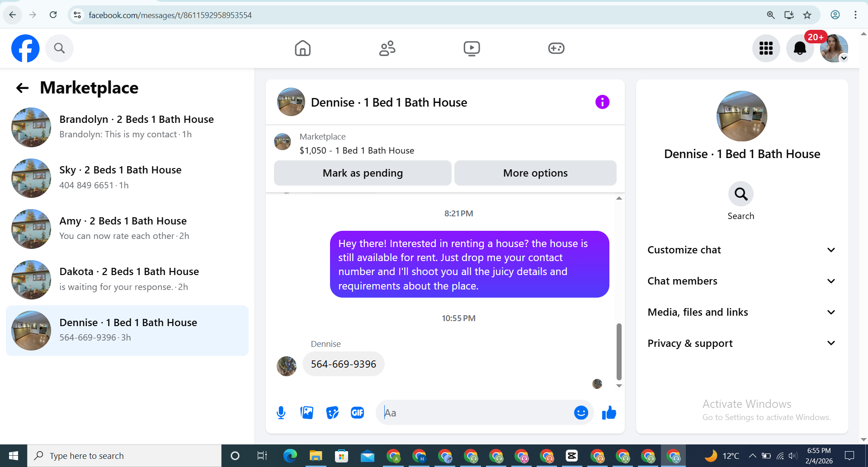The height and width of the screenshot is (467, 868).
Task: Choose a GIF icon
Action: click(x=358, y=412)
